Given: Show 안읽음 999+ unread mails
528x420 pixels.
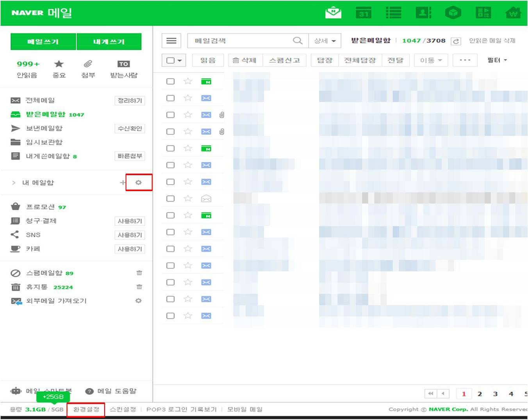Looking at the screenshot, I should [x=28, y=69].
